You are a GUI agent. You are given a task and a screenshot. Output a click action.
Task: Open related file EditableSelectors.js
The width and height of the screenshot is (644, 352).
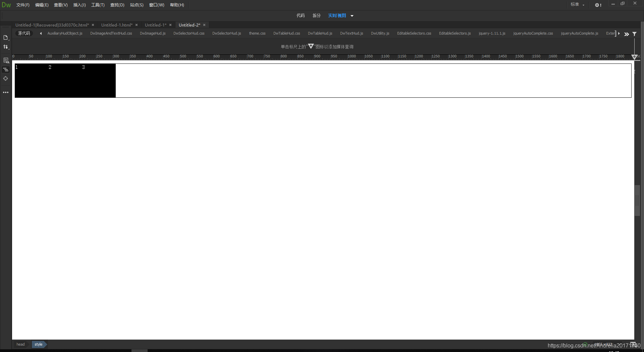[455, 33]
